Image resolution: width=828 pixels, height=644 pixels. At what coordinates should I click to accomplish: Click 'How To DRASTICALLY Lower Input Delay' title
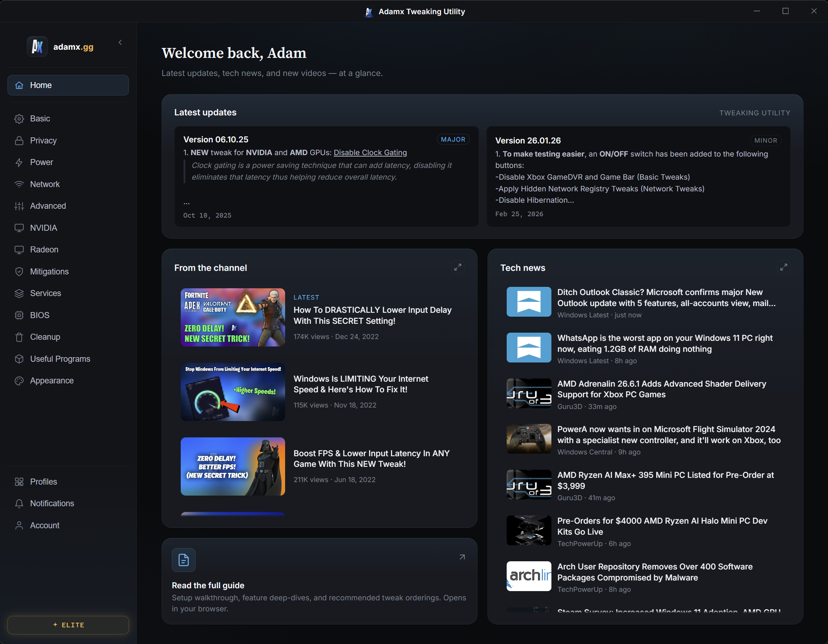coord(373,315)
